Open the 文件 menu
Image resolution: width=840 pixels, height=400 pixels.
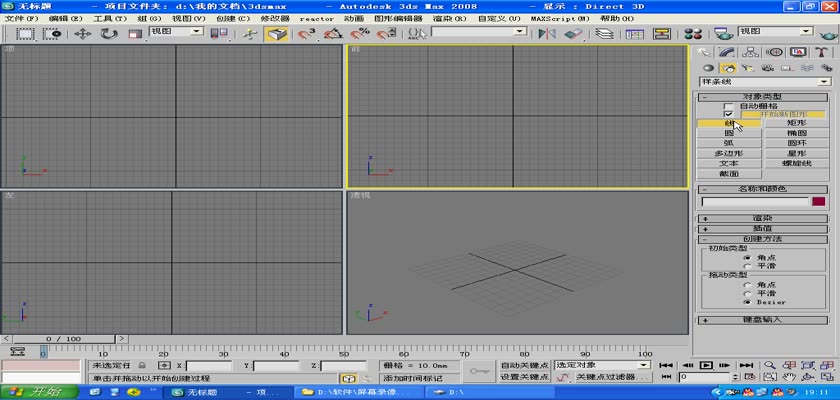point(21,18)
